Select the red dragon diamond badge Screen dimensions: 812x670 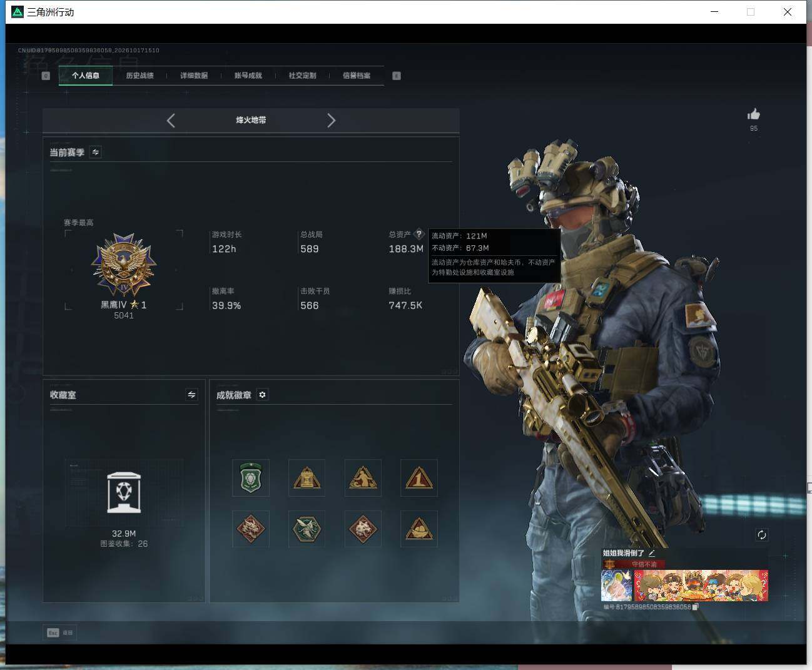pos(250,529)
